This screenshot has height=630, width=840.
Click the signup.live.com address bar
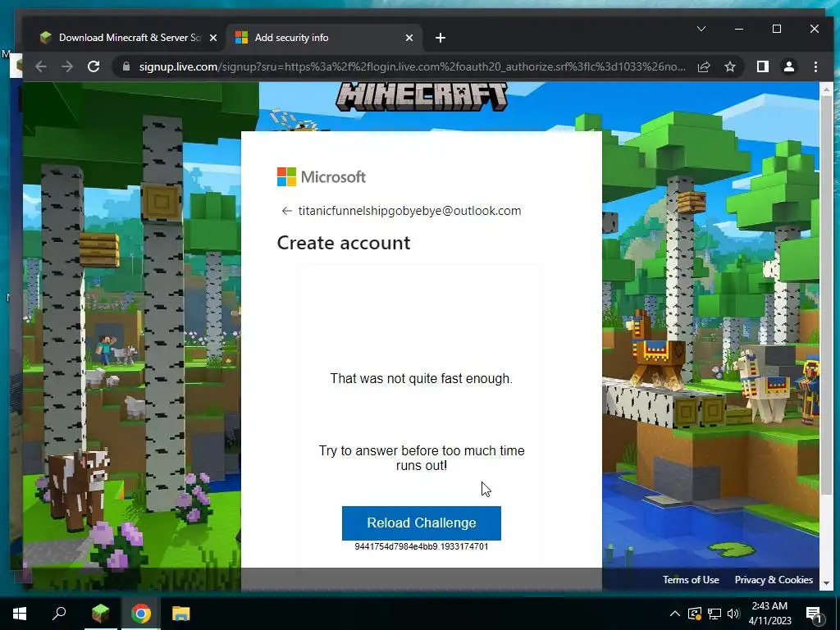412,66
